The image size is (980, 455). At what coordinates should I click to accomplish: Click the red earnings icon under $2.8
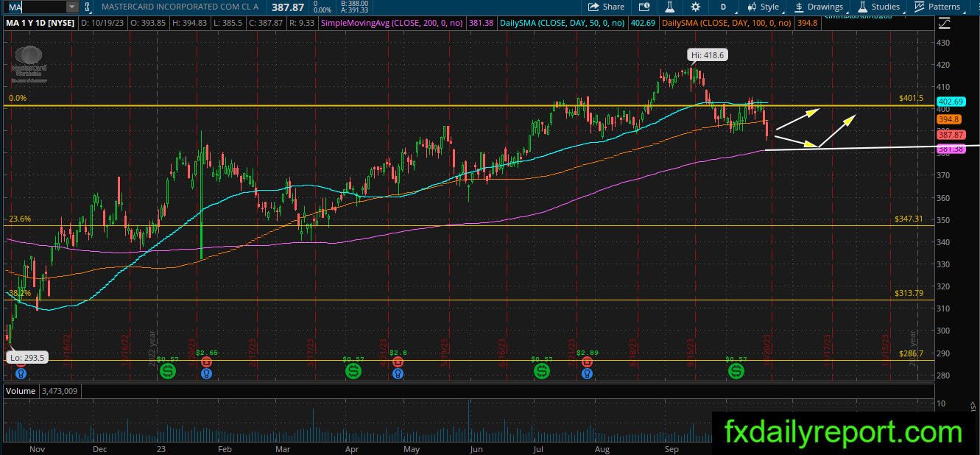(398, 361)
